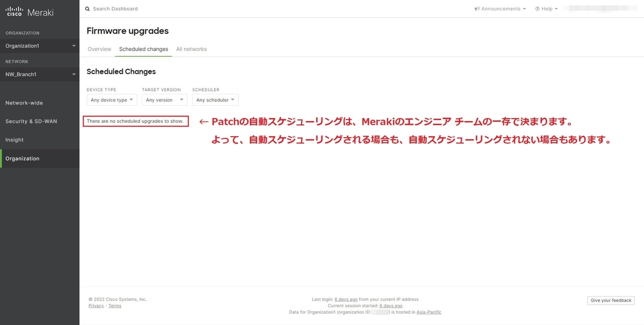Open the Asia-Pacific hosting link

[429, 312]
